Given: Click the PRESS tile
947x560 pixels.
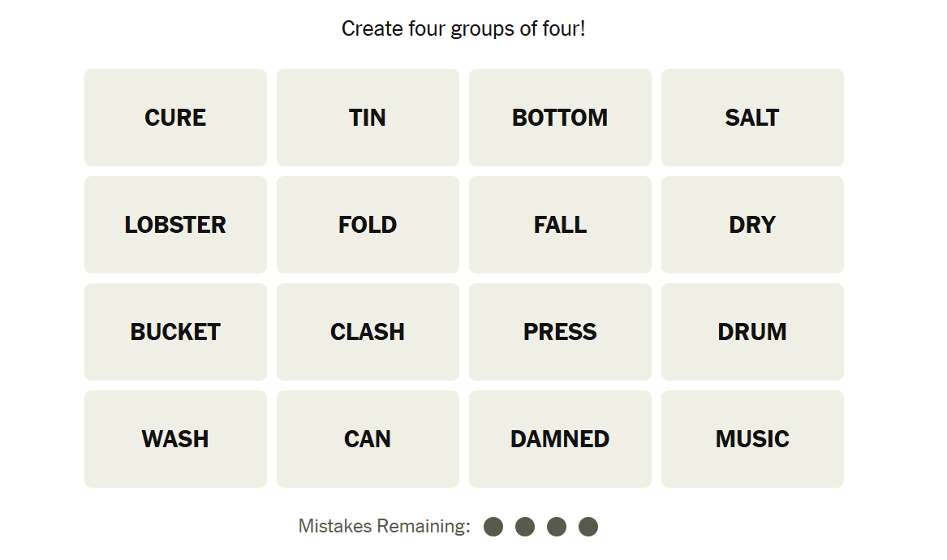Looking at the screenshot, I should click(x=560, y=332).
